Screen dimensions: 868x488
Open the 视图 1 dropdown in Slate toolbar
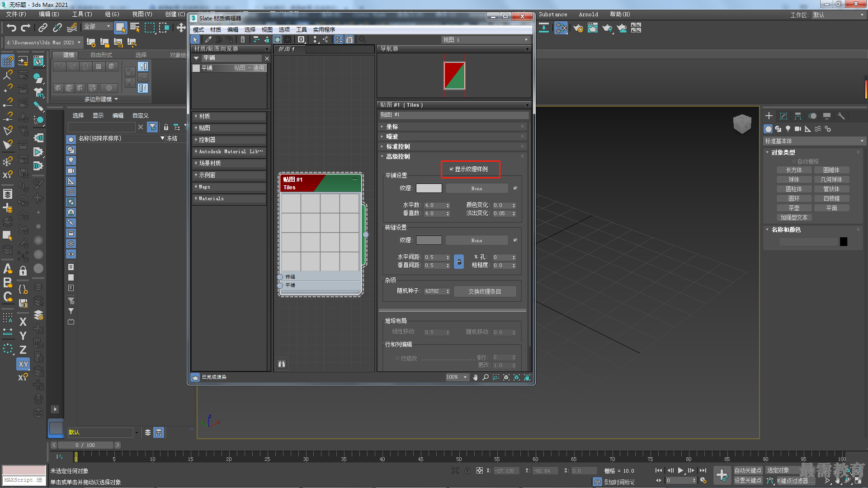[x=485, y=40]
